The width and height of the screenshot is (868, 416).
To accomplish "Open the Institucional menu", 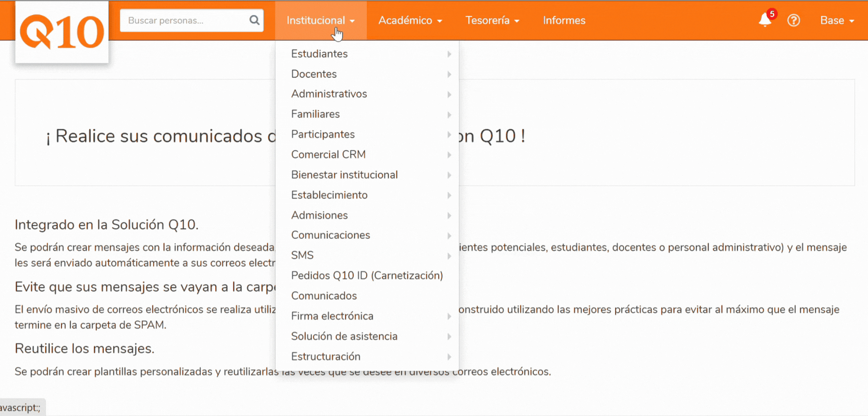I will click(321, 20).
